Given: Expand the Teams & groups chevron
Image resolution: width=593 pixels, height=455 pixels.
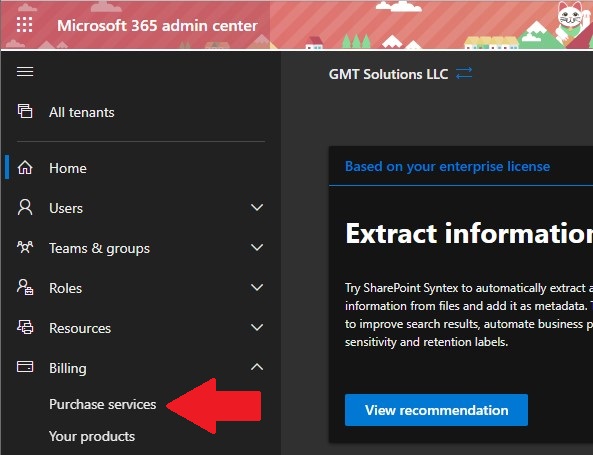Looking at the screenshot, I should coord(257,248).
